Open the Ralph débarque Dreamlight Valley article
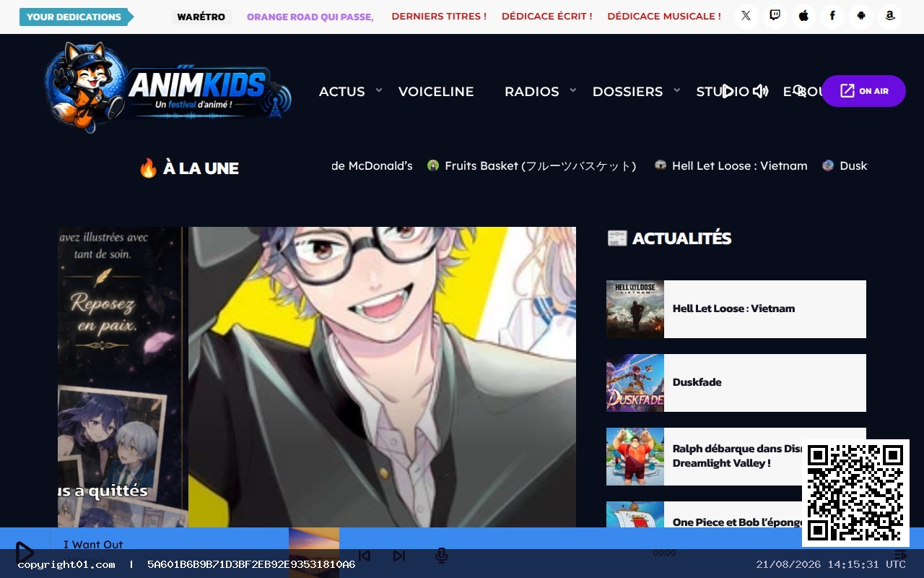The image size is (924, 578). [737, 456]
